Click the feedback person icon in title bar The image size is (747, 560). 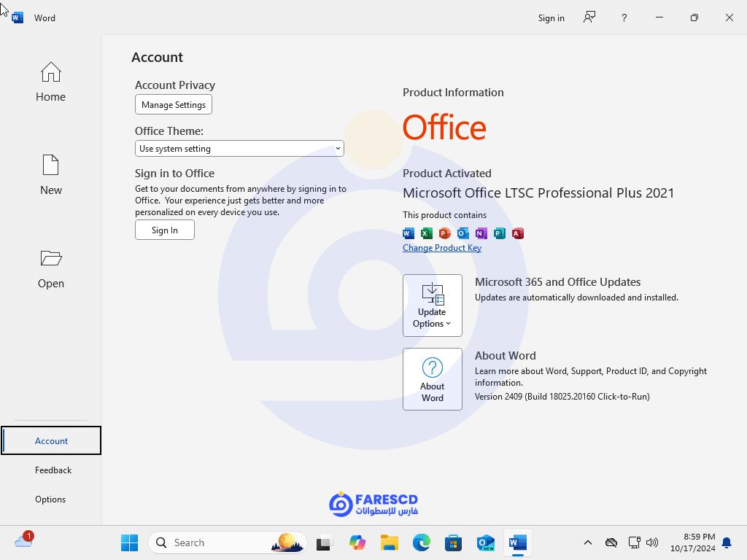point(589,17)
